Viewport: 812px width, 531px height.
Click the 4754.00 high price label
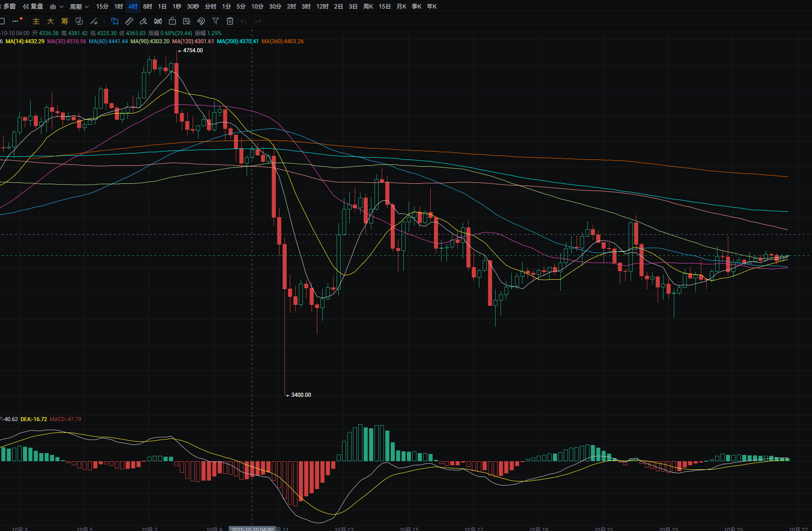pyautogui.click(x=193, y=50)
